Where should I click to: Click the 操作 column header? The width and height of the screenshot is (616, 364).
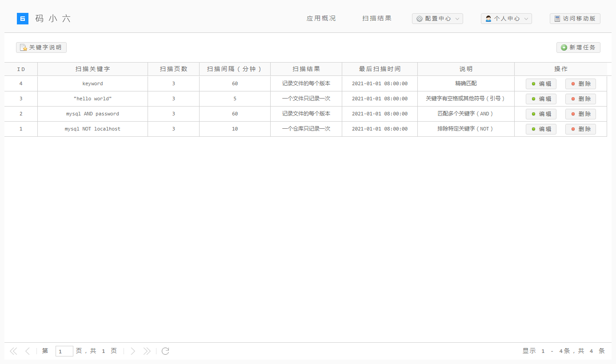click(x=561, y=69)
